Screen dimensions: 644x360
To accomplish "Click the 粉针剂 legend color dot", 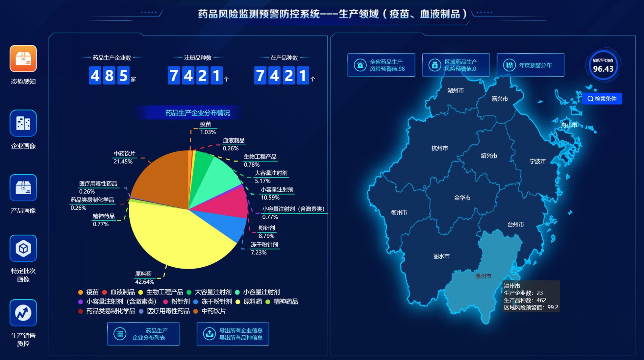I will coord(165,301).
